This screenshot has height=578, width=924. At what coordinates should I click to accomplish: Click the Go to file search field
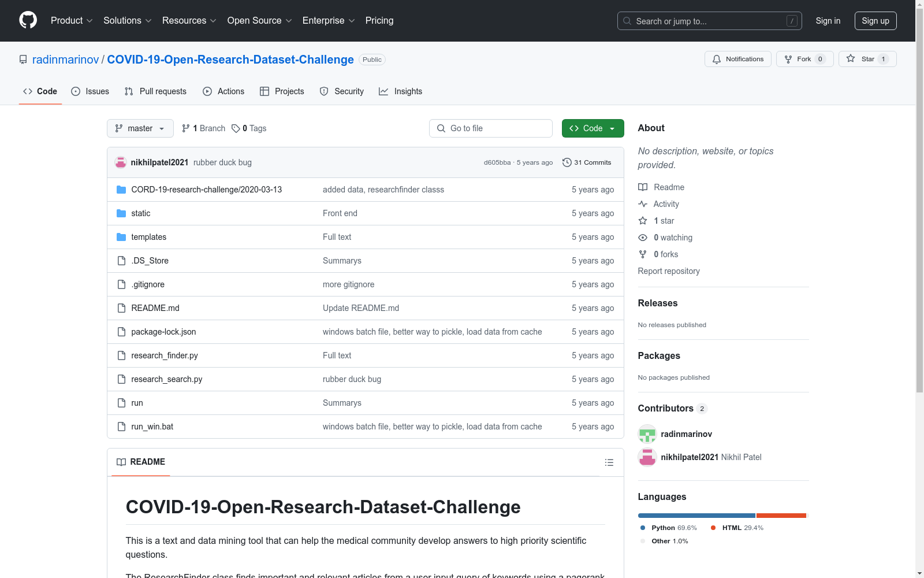pyautogui.click(x=491, y=128)
